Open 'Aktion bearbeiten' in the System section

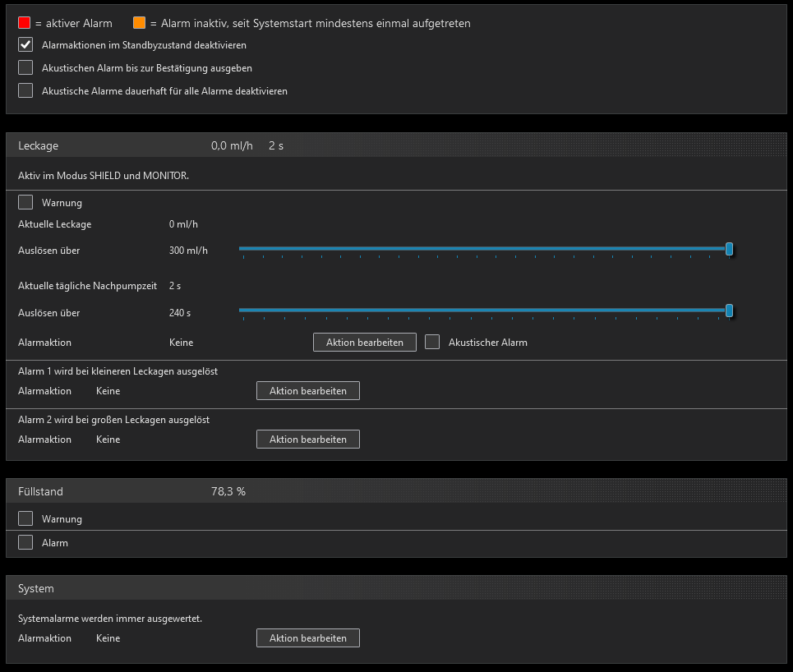308,638
